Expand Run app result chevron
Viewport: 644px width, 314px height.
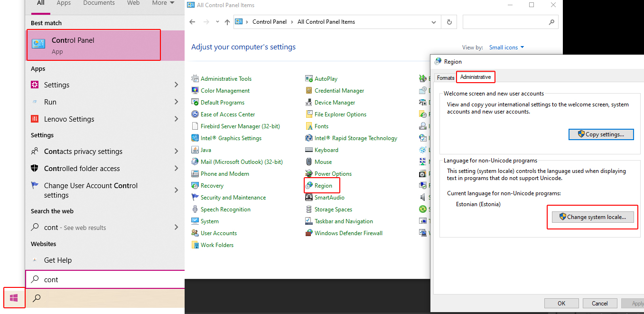point(176,102)
